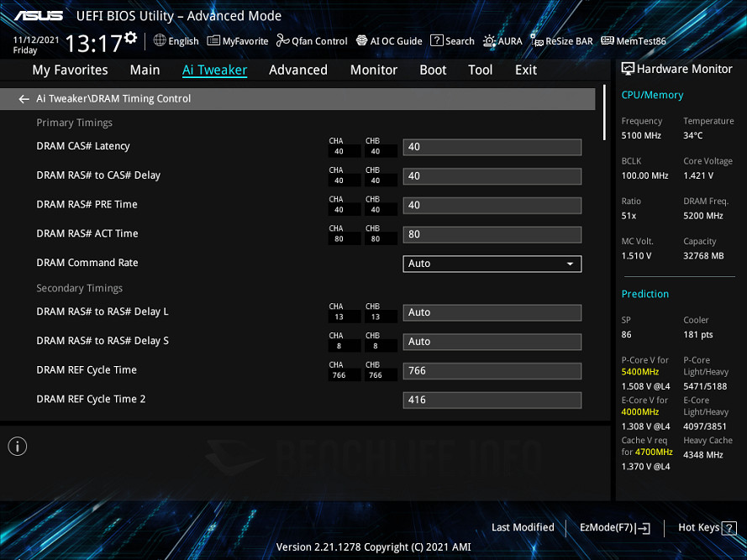Switch to the Boot tab

click(x=433, y=70)
